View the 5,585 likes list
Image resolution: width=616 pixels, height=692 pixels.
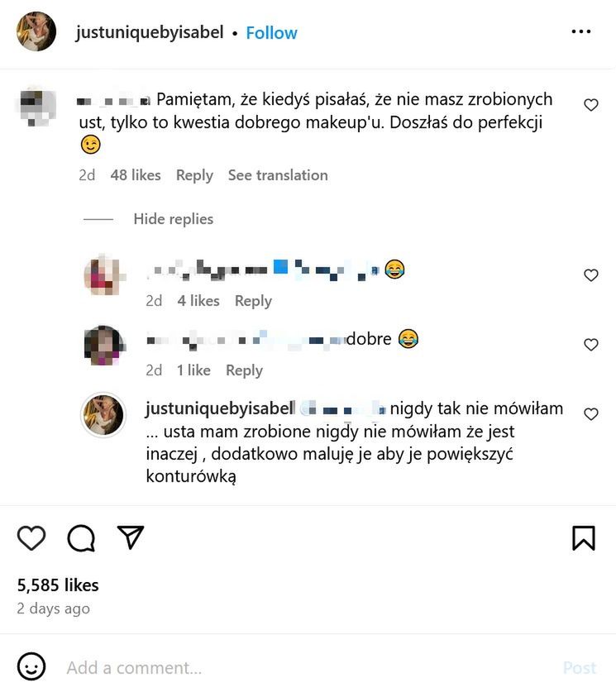tap(58, 585)
